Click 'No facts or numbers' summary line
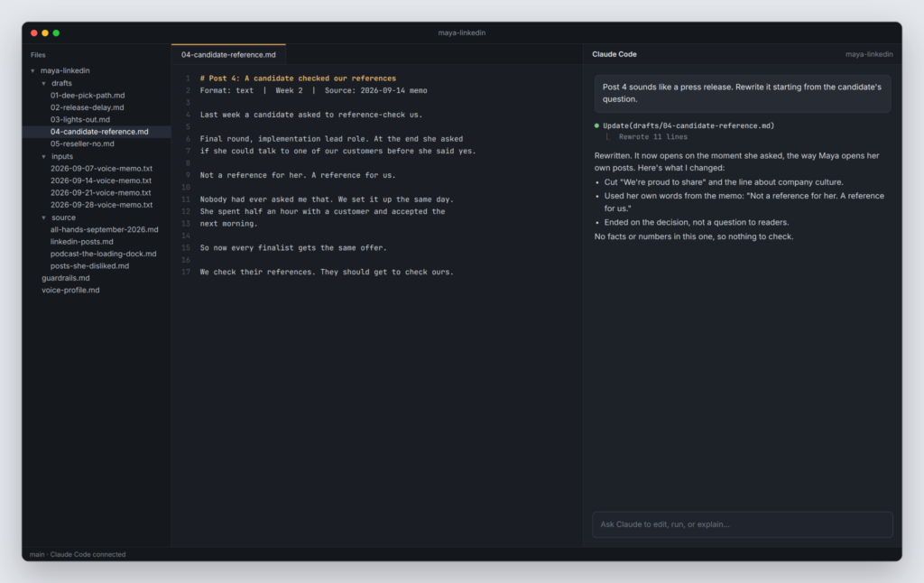Viewport: 924px width, 583px height. [x=694, y=236]
